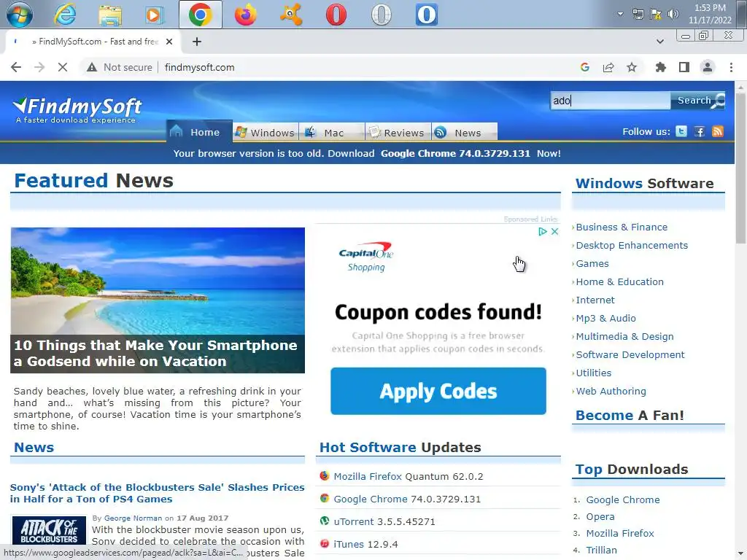Open a new Chrome tab with plus
Screen dimensions: 747x560
197,42
